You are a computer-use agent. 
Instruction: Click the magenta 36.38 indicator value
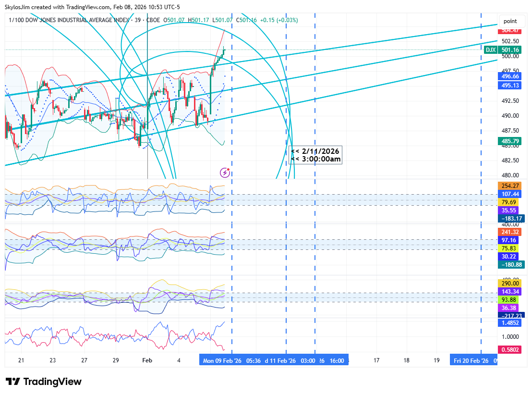pyautogui.click(x=508, y=308)
